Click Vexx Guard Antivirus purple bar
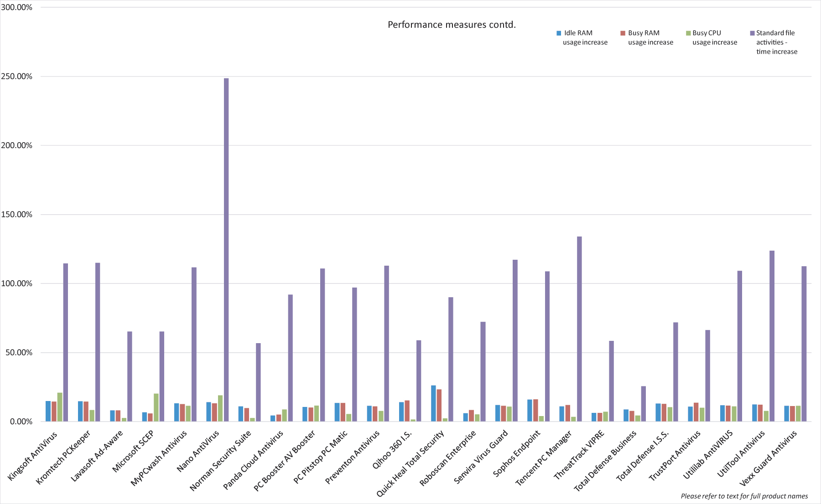The width and height of the screenshot is (821, 504). click(x=804, y=344)
